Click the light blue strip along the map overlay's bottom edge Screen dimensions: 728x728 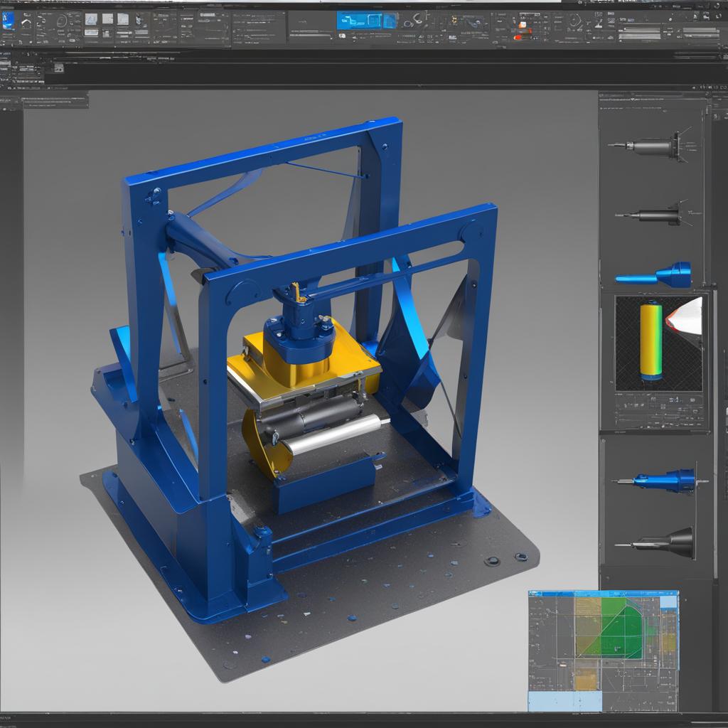(564, 701)
